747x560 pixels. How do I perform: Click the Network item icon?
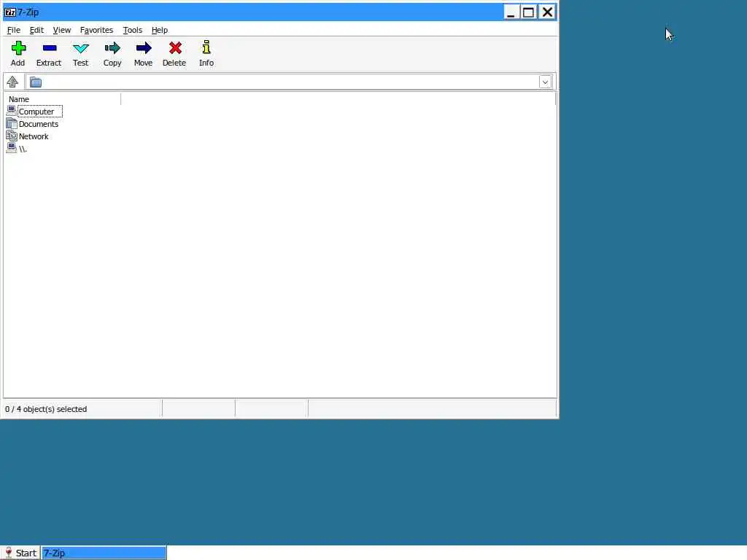point(12,136)
